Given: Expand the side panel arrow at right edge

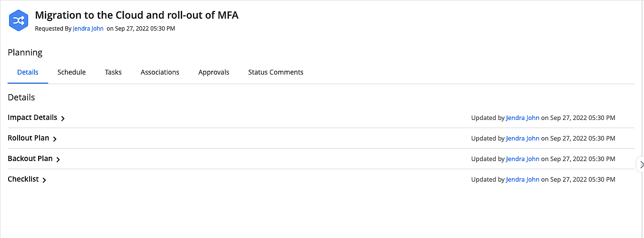Looking at the screenshot, I should click(x=641, y=164).
